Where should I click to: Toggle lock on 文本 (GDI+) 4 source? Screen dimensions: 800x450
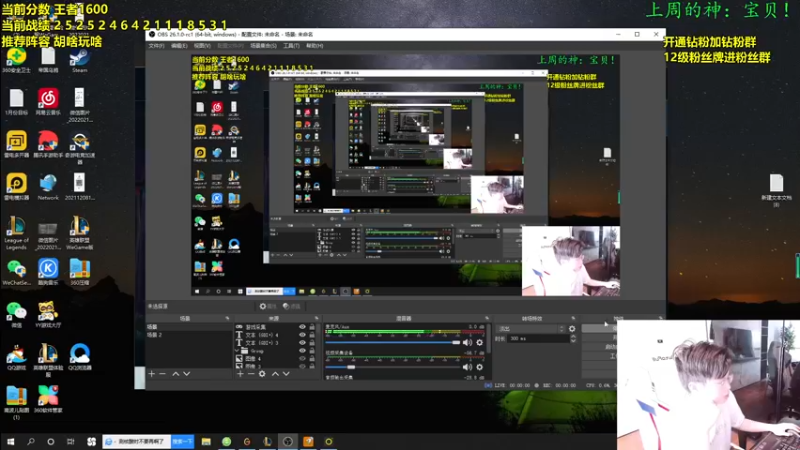pyautogui.click(x=312, y=335)
